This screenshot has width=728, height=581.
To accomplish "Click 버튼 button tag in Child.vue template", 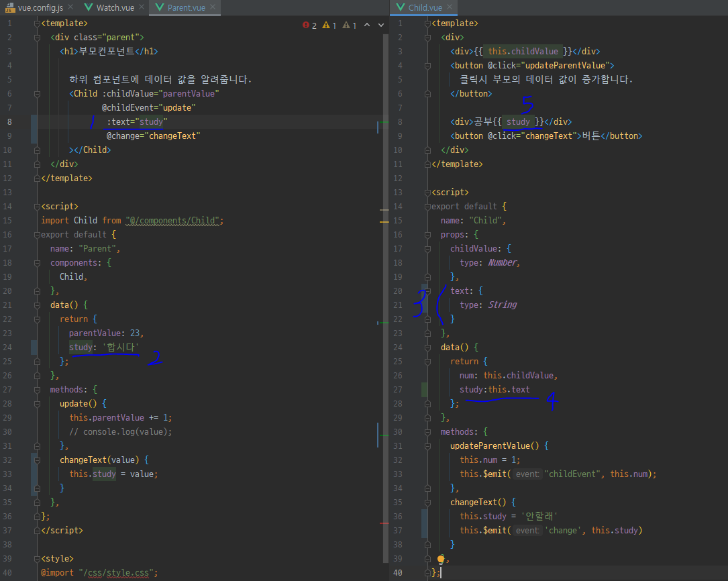I will pyautogui.click(x=546, y=136).
